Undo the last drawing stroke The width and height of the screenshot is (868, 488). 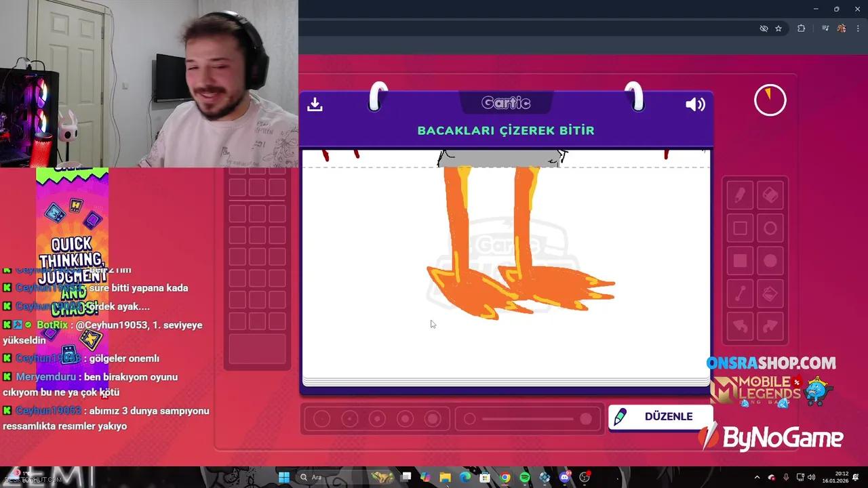click(x=739, y=325)
